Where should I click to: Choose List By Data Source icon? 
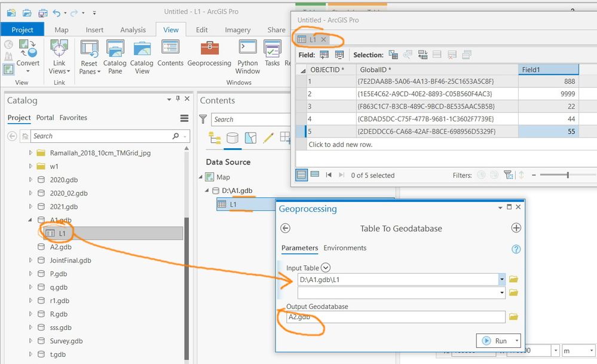[232, 138]
